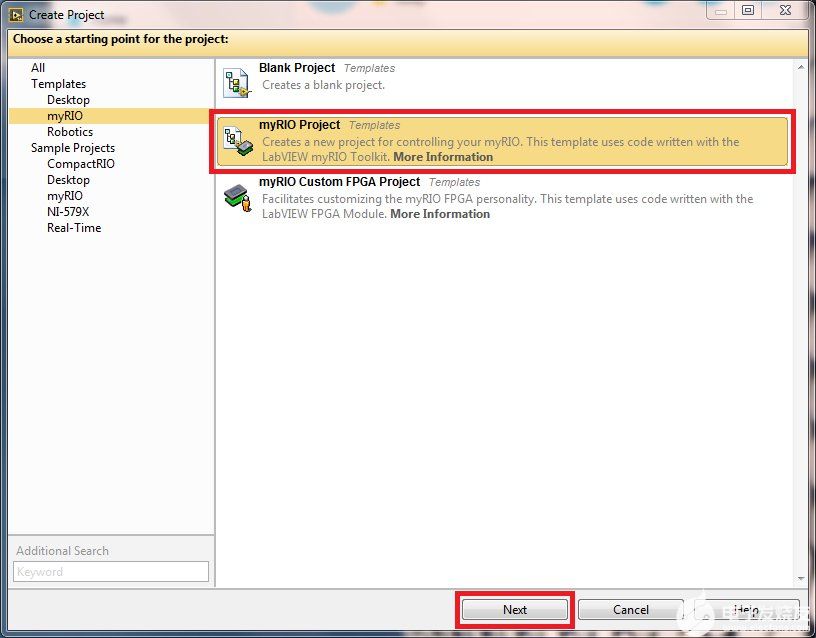Select CompactRIO under Sample Projects
This screenshot has height=638, width=816.
(81, 164)
